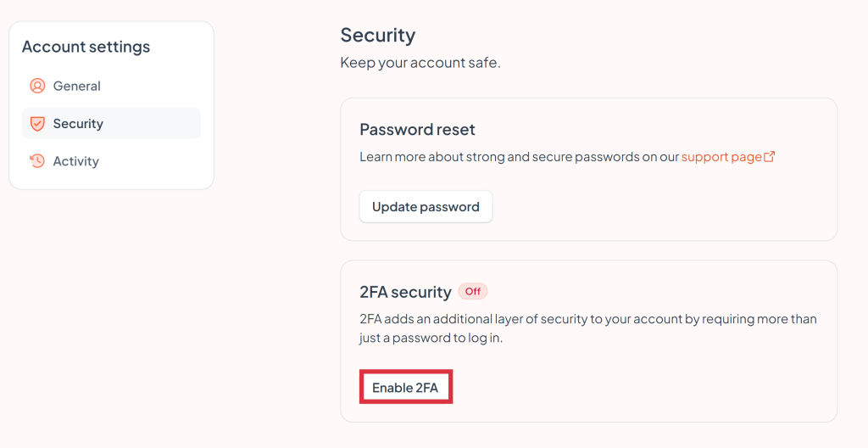Select the Security item in the sidebar
The width and height of the screenshot is (868, 448).
tap(78, 124)
